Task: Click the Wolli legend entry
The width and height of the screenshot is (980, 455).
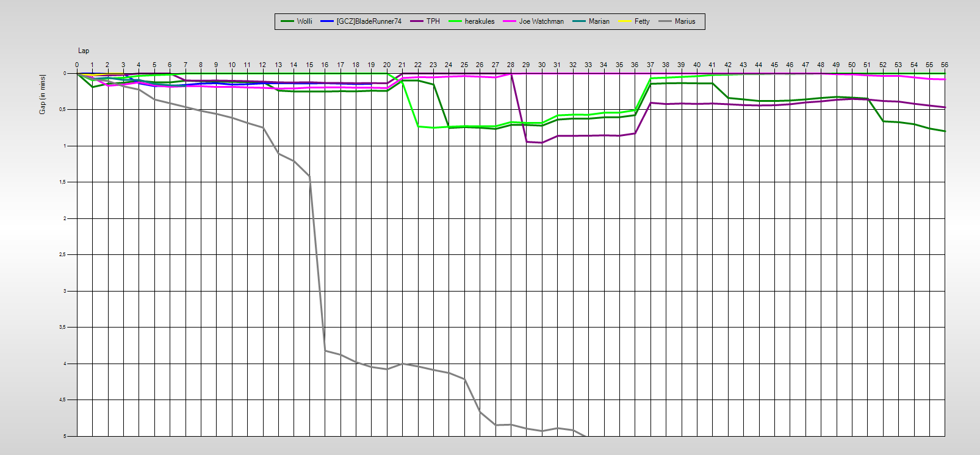Action: (x=297, y=21)
